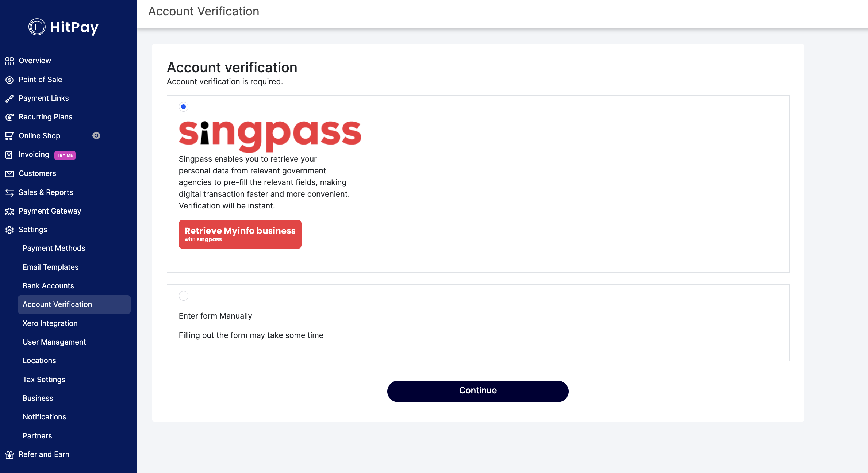868x473 pixels.
Task: Click the Continue button
Action: [x=478, y=391]
